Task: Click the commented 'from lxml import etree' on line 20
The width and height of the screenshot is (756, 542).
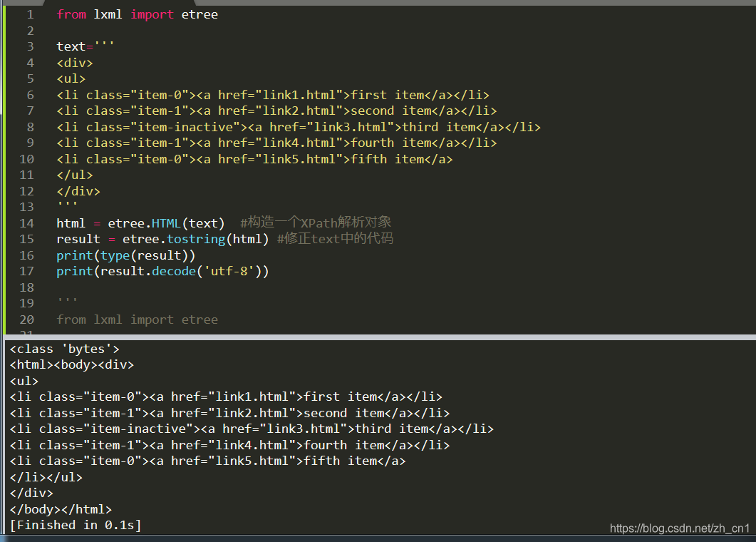Action: 137,319
